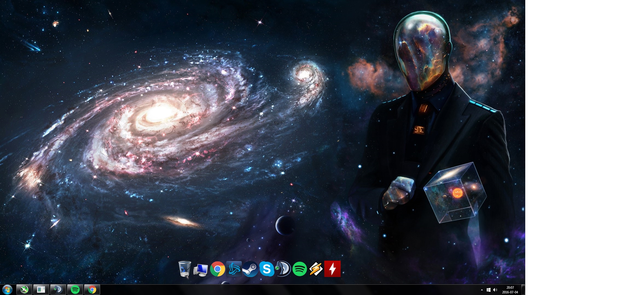The width and height of the screenshot is (644, 295).
Task: Launch Steam from the dock
Action: point(250,269)
